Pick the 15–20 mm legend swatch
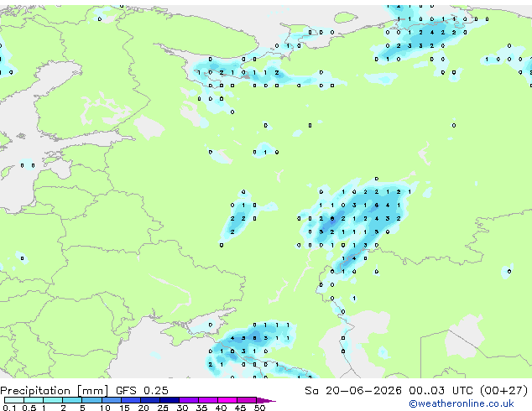Screen dimensions: 532x411 point(130,400)
